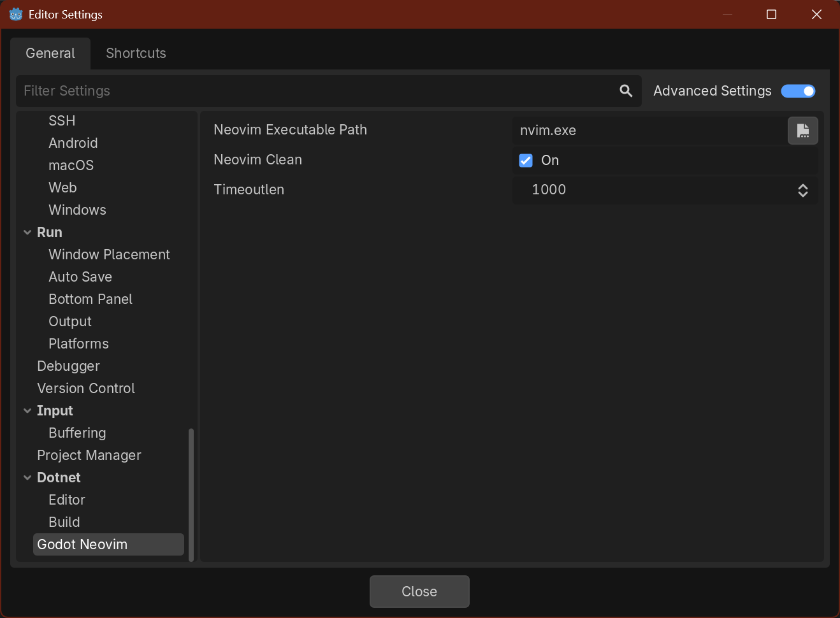Switch to the Shortcuts tab
This screenshot has width=840, height=618.
coord(136,54)
